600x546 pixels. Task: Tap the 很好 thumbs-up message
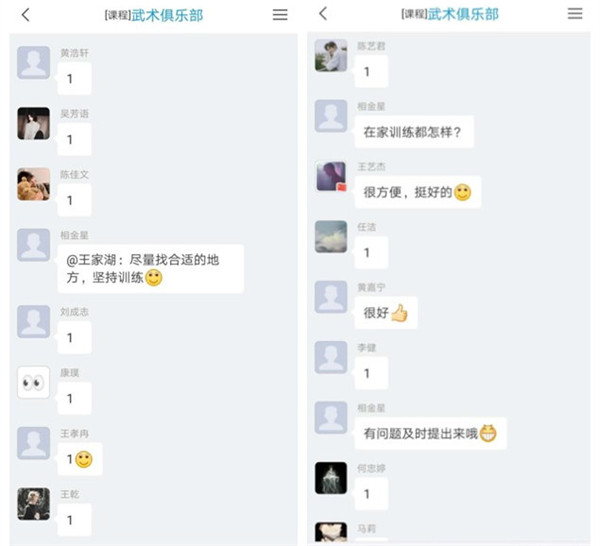(386, 313)
